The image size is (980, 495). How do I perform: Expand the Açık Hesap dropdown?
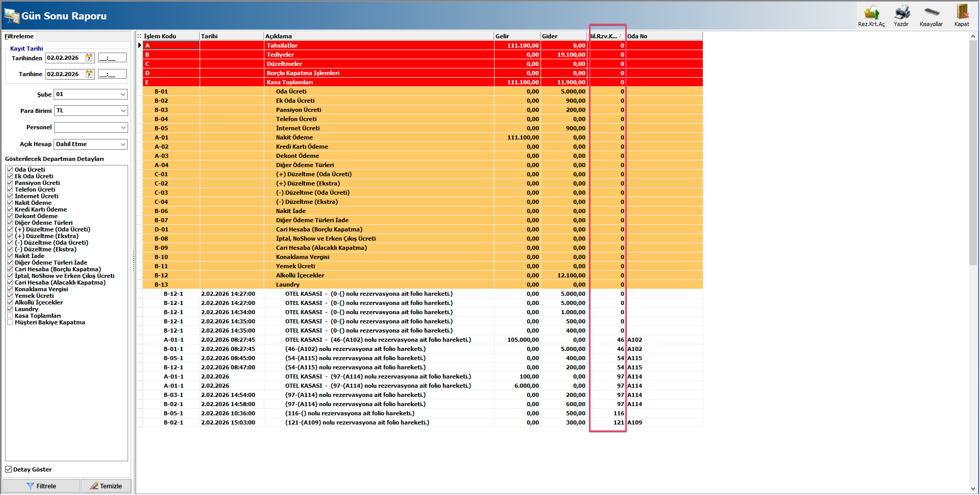tap(123, 145)
